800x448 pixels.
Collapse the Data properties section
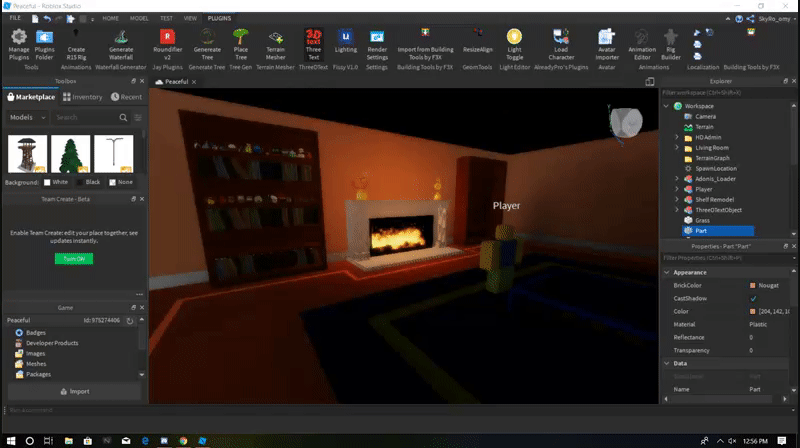tap(667, 363)
